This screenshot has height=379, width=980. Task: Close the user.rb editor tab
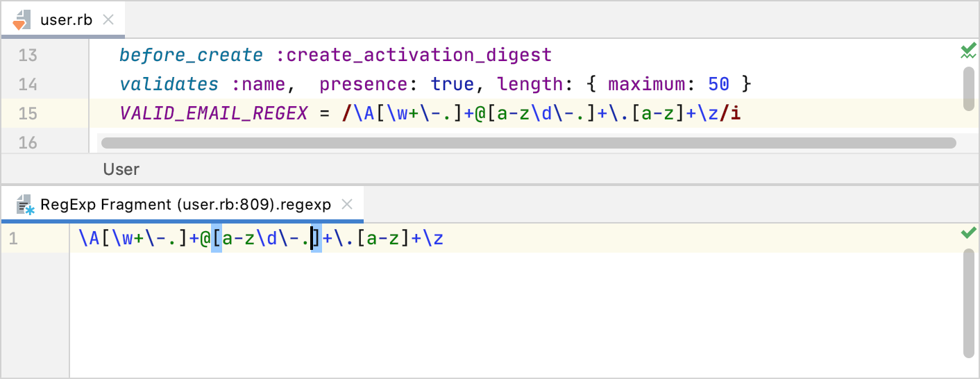click(x=108, y=19)
